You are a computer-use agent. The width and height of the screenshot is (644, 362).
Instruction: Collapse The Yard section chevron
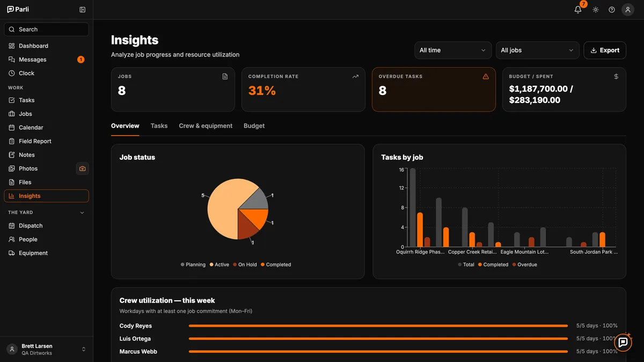pyautogui.click(x=82, y=213)
